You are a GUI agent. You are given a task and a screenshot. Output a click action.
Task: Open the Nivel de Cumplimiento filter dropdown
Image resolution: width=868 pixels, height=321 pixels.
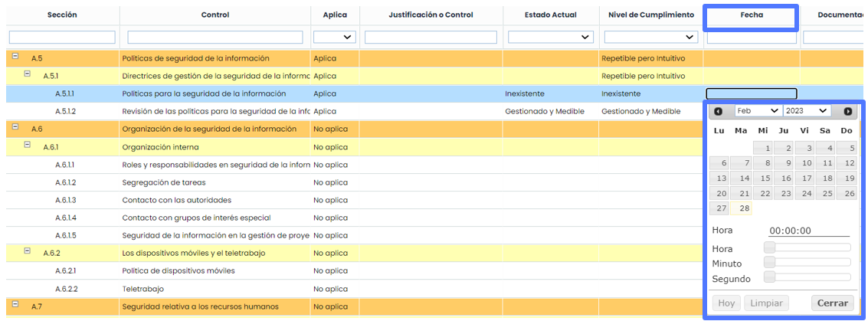point(648,37)
